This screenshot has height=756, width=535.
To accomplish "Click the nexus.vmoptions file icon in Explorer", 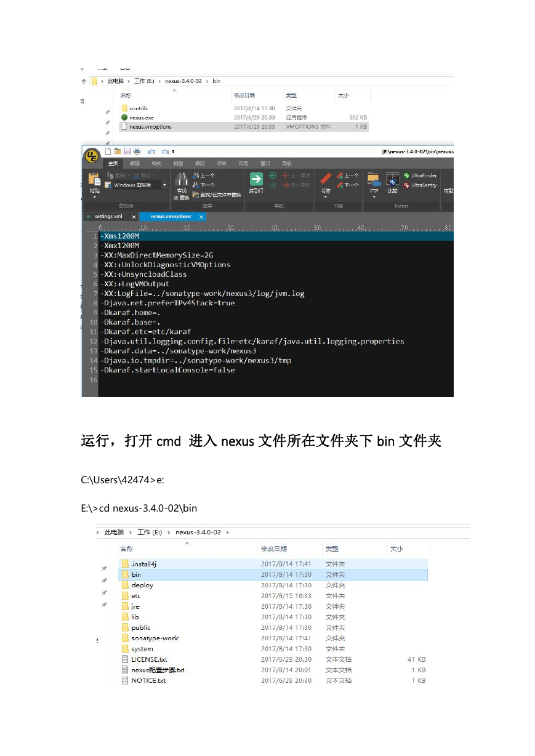I will pos(124,127).
